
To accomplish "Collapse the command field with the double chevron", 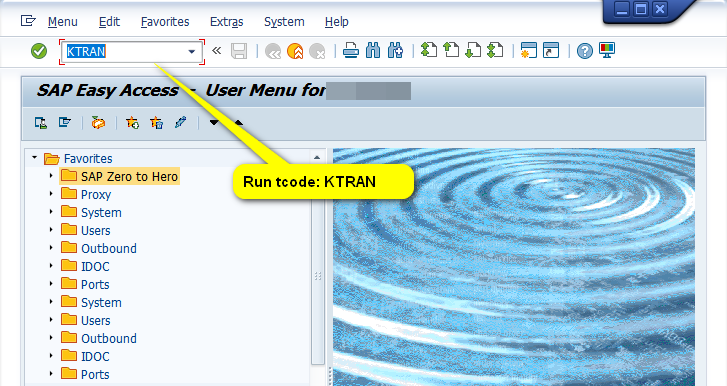I will 217,51.
